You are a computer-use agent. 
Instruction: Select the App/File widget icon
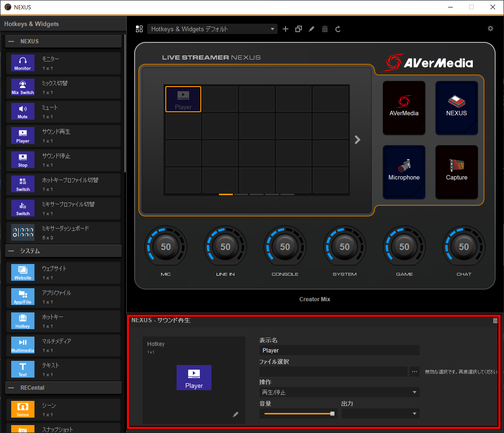pos(22,297)
